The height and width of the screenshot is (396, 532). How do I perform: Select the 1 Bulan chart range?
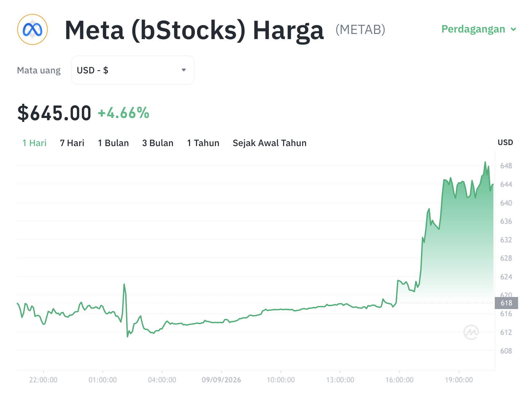tap(113, 143)
